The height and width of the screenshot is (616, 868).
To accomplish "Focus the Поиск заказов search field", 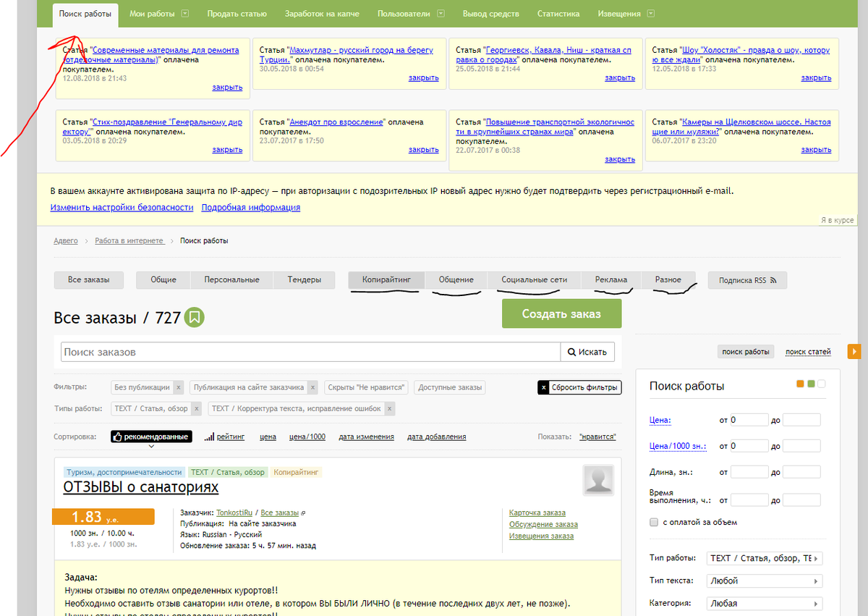I will pyautogui.click(x=310, y=352).
